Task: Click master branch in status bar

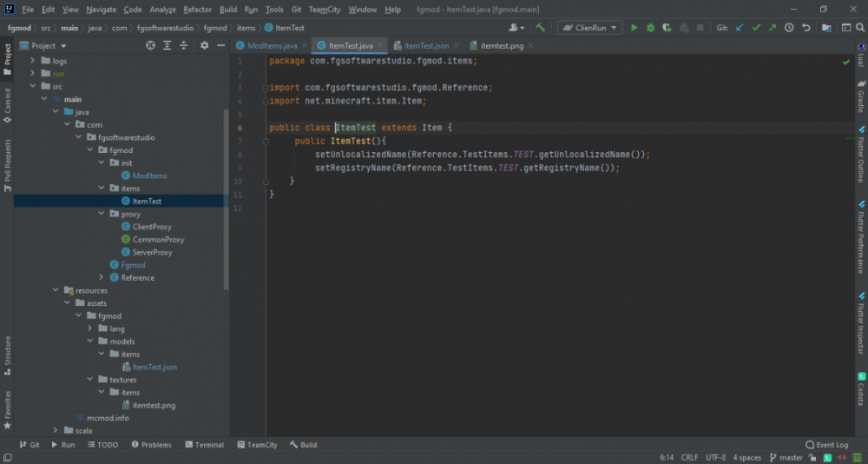Action: (786, 458)
